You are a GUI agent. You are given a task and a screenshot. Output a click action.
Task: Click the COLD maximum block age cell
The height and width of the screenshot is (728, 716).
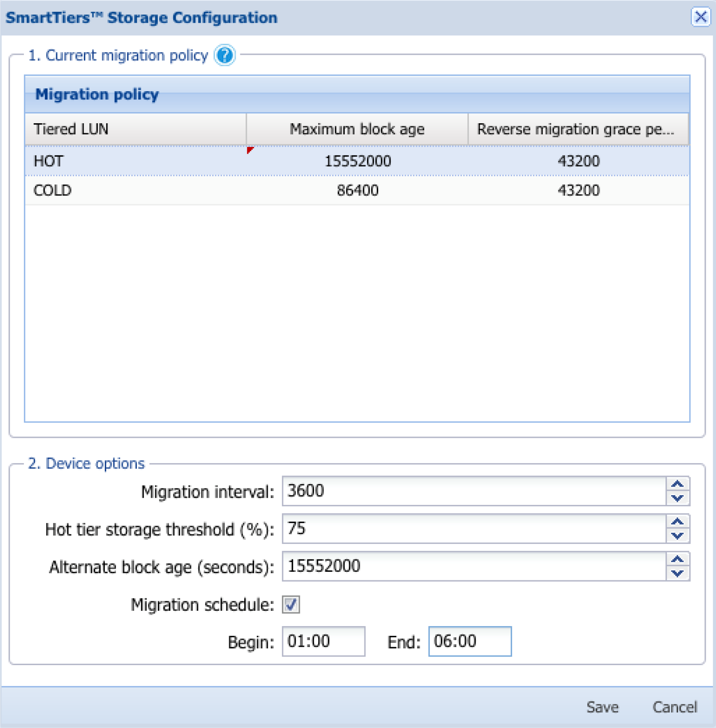(357, 190)
